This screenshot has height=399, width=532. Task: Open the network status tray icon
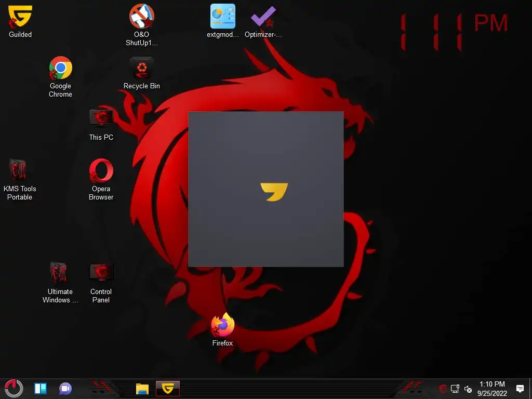click(455, 389)
